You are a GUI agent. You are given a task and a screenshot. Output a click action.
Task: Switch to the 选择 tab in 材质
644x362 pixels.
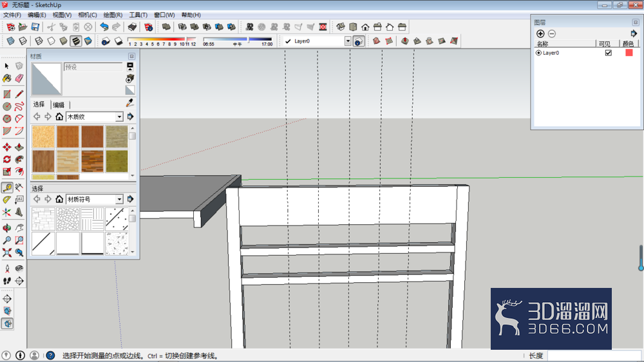click(39, 104)
